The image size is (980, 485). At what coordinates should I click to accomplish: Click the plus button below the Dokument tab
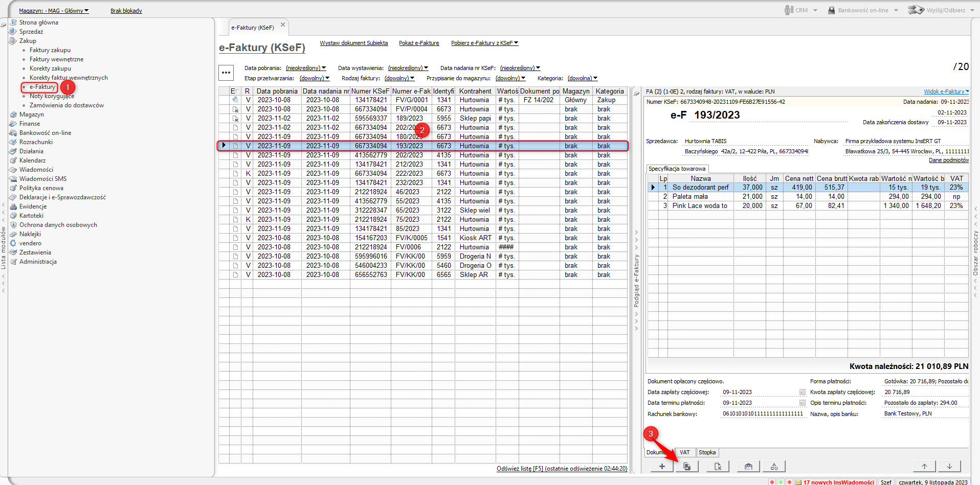point(662,466)
